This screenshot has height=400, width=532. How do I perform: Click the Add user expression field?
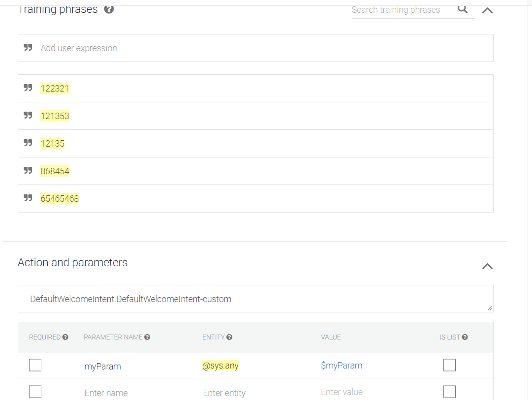coord(255,48)
